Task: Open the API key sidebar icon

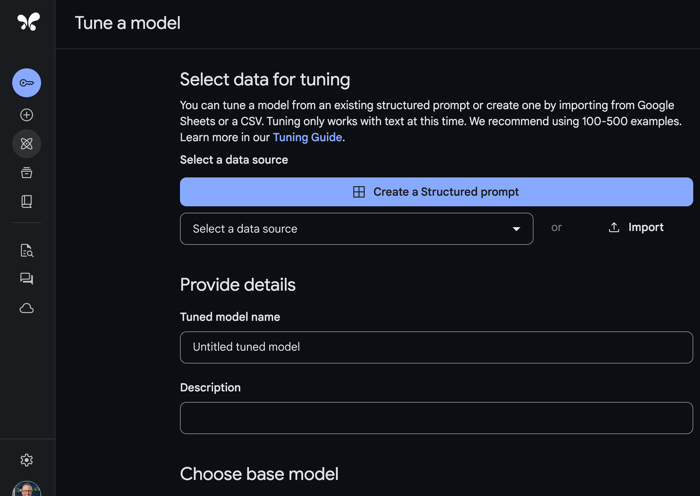Action: click(27, 83)
